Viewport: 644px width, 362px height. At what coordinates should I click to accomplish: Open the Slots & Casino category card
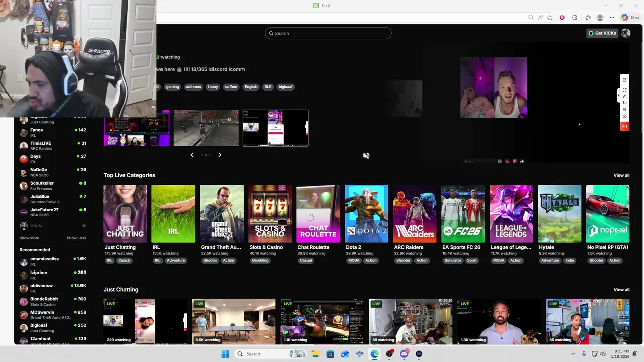270,214
